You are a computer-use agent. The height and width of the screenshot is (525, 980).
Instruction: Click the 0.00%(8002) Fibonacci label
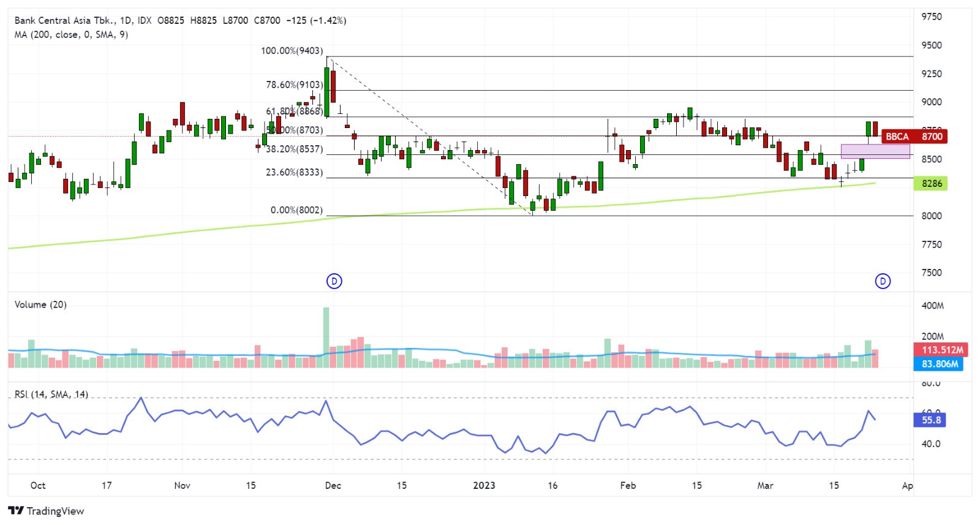297,210
